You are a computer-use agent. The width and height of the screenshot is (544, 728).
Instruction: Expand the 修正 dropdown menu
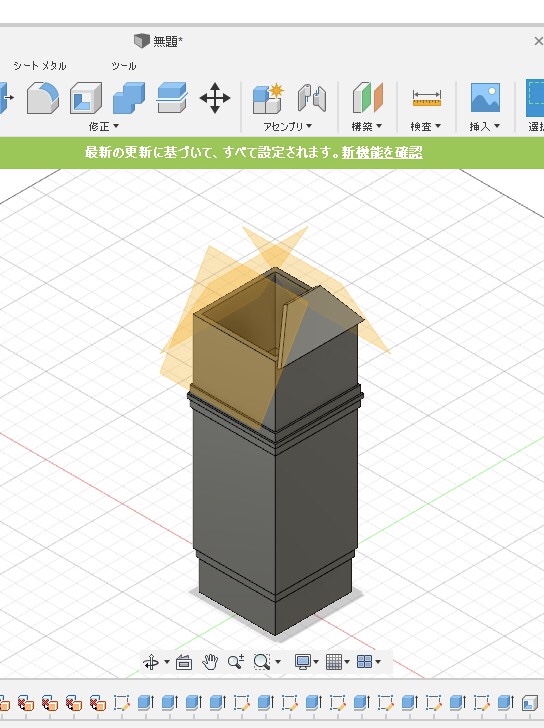click(x=104, y=126)
